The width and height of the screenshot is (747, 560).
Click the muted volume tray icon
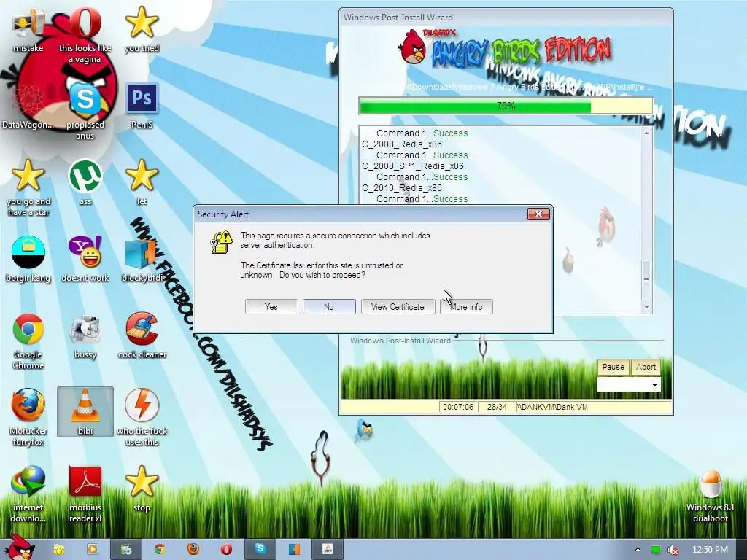click(673, 550)
